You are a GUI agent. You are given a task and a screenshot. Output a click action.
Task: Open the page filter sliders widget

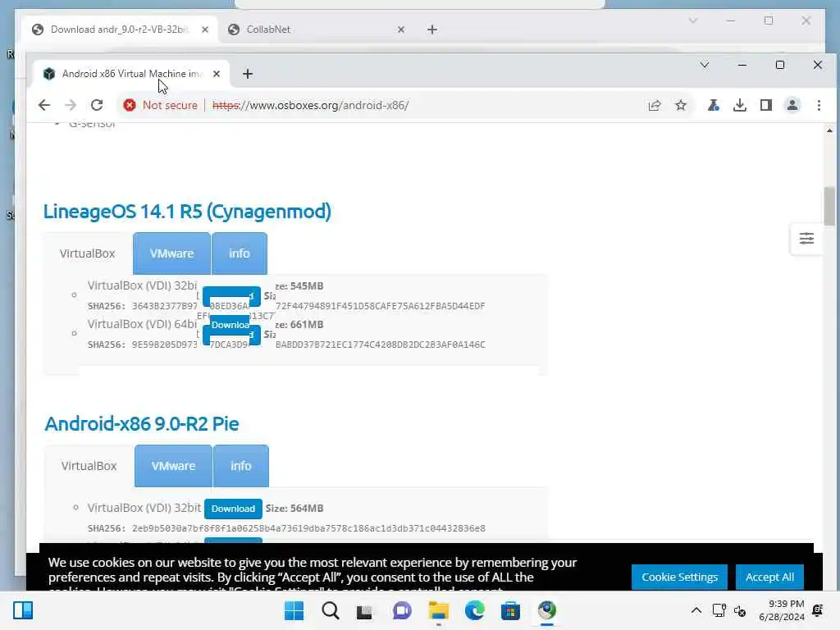click(x=806, y=239)
